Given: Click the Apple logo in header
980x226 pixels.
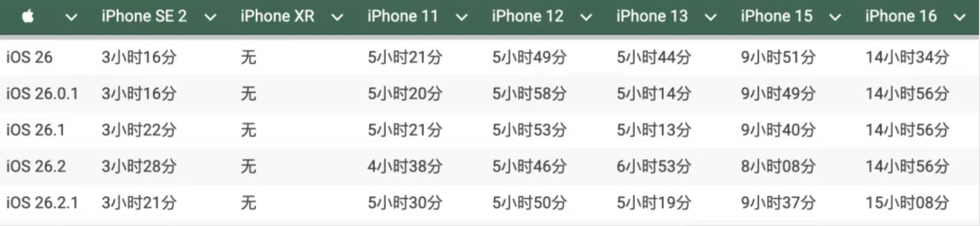Looking at the screenshot, I should point(28,17).
